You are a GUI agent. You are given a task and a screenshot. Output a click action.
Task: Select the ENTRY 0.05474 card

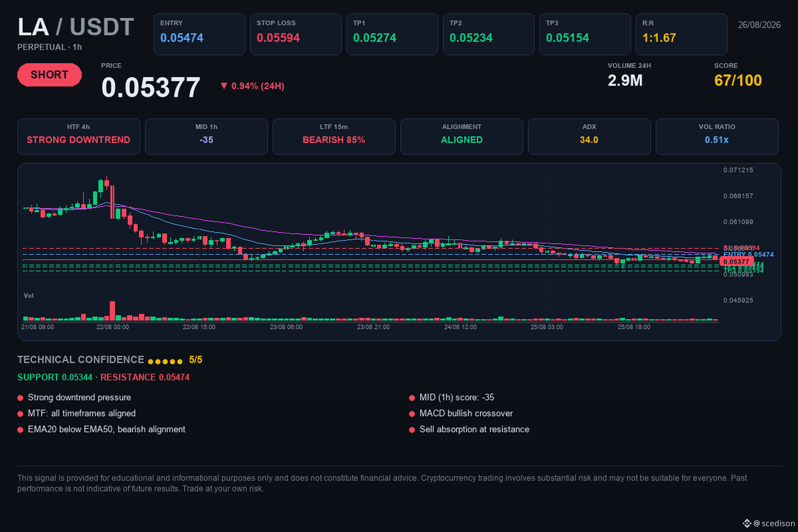[199, 34]
